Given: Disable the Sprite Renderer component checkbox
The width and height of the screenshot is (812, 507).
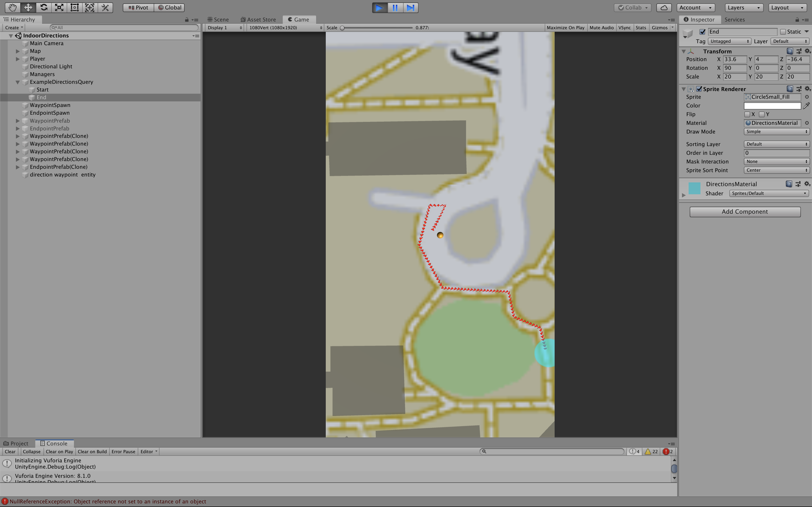Looking at the screenshot, I should coord(699,89).
